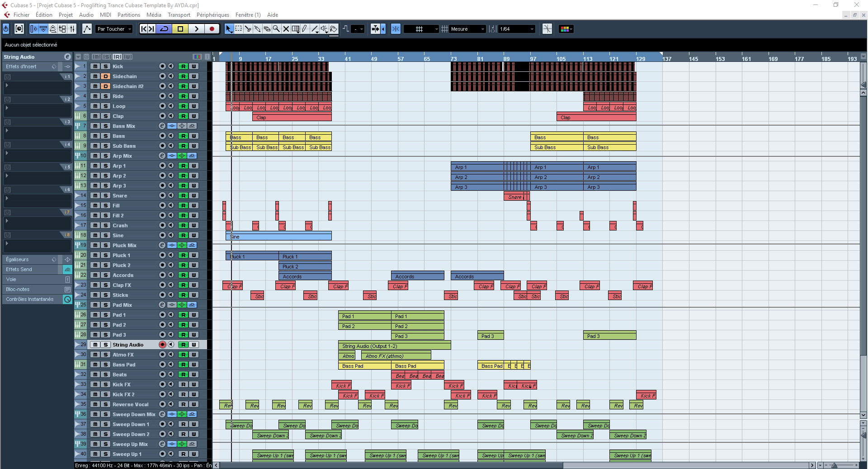The image size is (868, 469).
Task: Open the Par Toucher automation mode dropdown
Action: (x=114, y=29)
